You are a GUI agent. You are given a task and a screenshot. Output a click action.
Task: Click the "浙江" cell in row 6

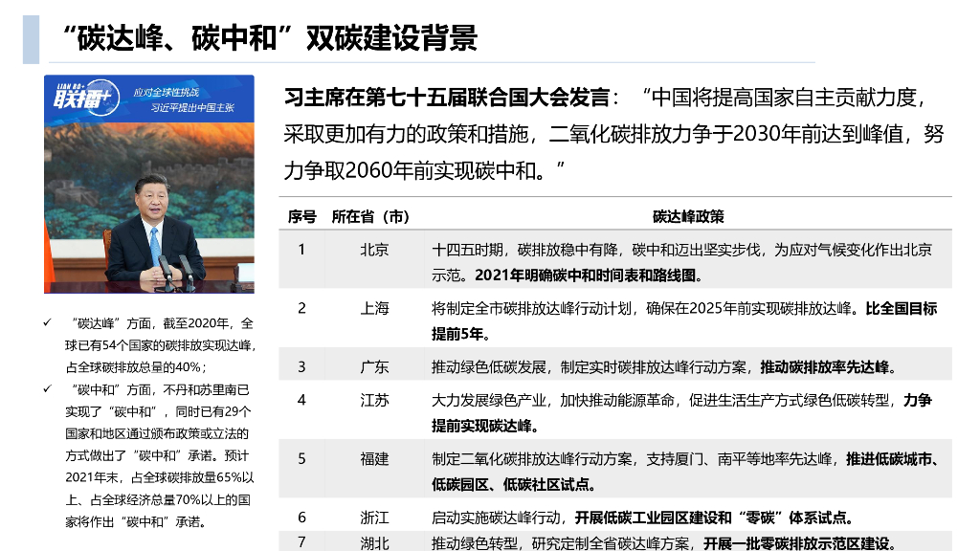[x=375, y=517]
